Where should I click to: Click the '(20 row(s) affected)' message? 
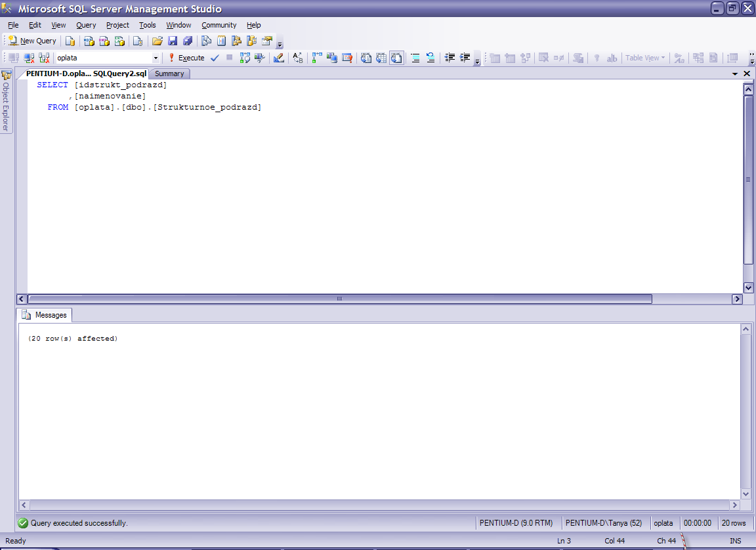(73, 339)
